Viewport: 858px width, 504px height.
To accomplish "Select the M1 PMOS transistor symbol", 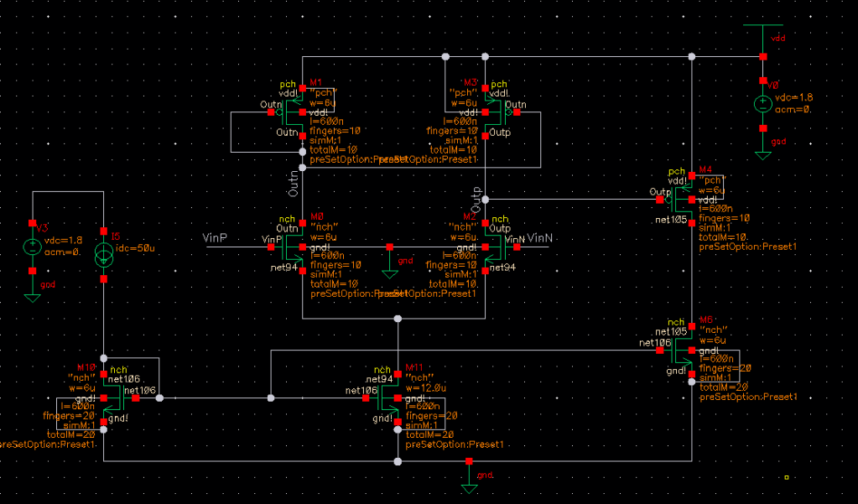I will 295,111.
